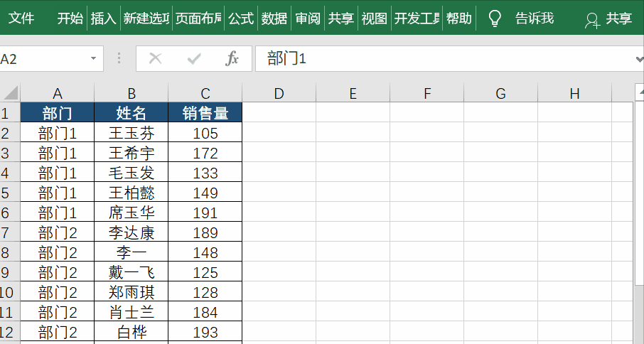Select sales value 125

click(205, 272)
